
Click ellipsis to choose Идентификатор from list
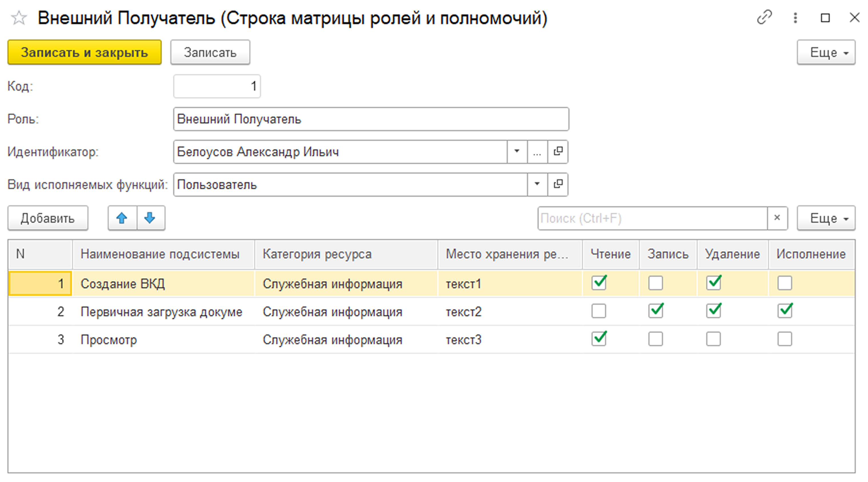pyautogui.click(x=537, y=152)
